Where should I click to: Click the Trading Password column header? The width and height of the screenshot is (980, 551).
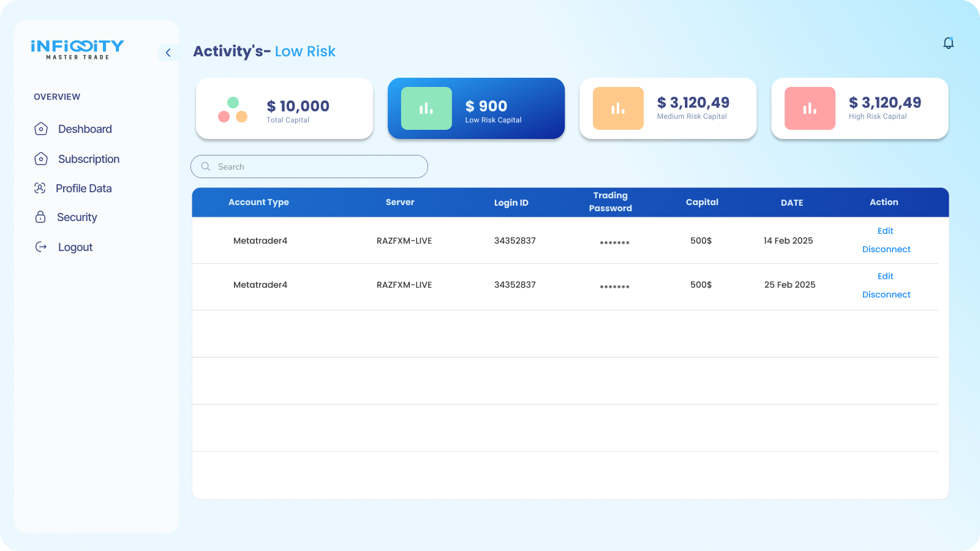click(611, 201)
